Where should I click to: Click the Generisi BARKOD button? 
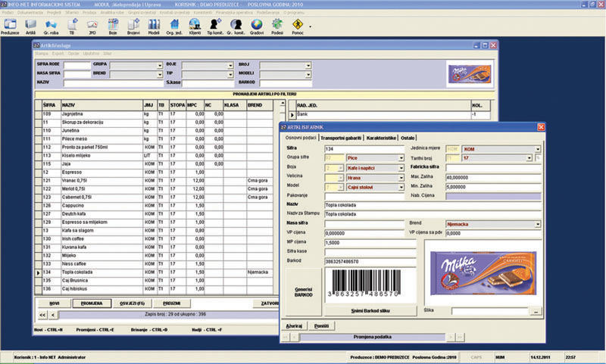304,292
